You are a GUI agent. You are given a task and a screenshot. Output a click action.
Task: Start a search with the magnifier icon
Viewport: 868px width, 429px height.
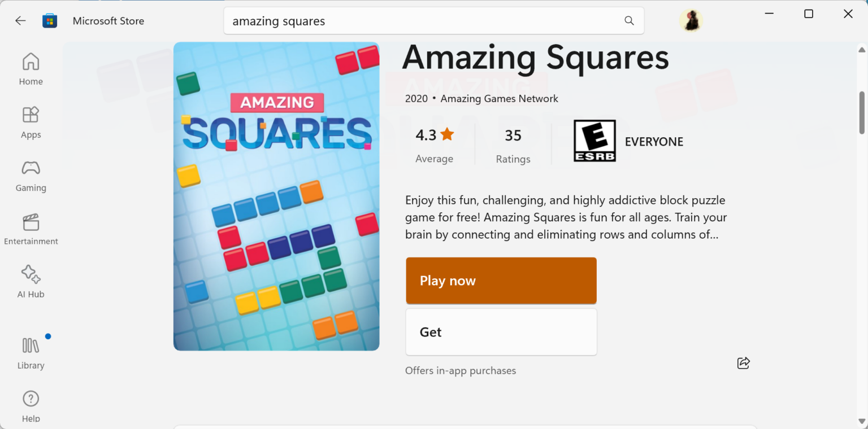[x=629, y=20]
